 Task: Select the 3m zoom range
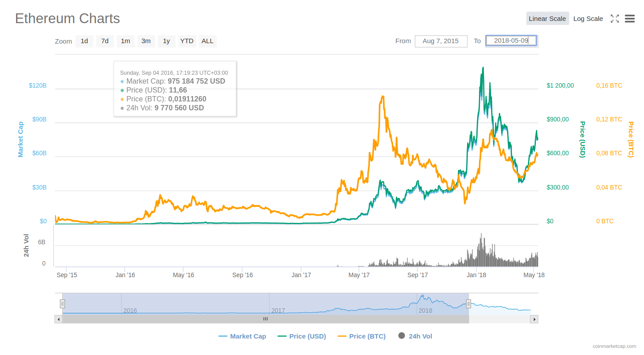(x=146, y=41)
